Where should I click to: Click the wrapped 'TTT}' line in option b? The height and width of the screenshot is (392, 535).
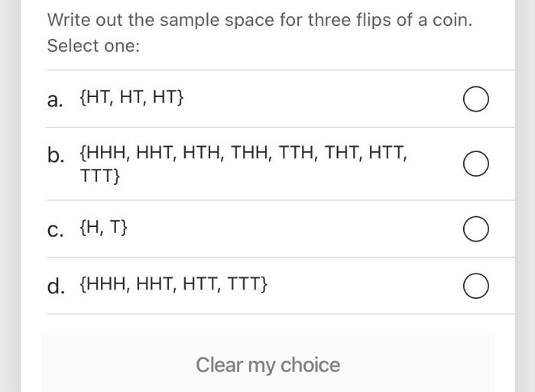click(100, 176)
